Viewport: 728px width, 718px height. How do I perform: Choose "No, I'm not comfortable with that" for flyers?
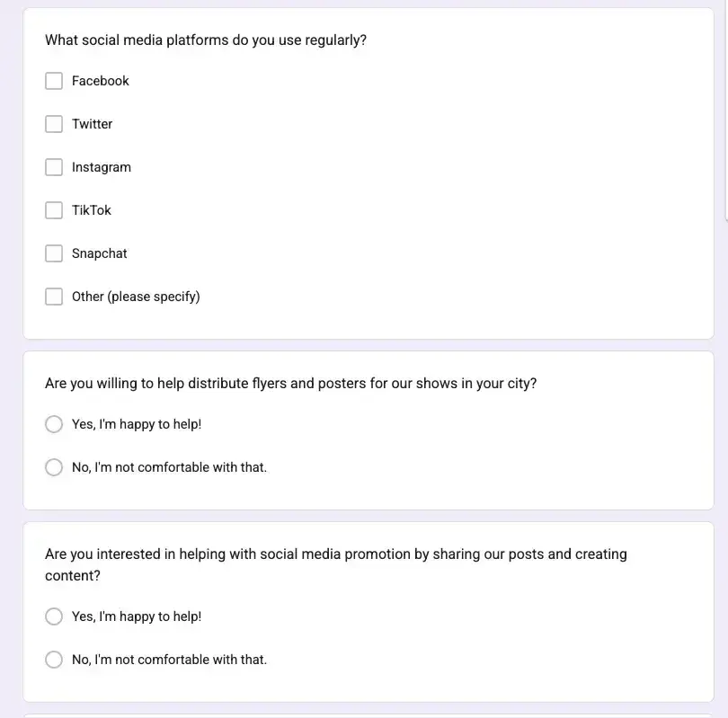point(54,467)
